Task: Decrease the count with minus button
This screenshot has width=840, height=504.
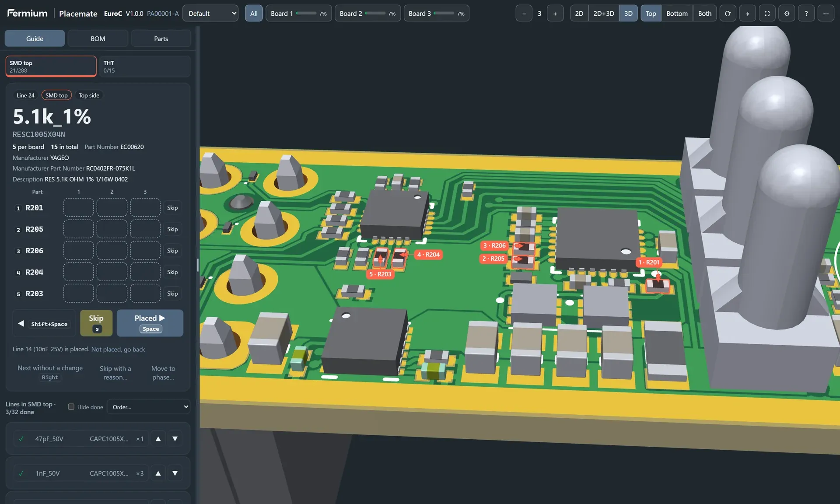Action: [x=524, y=14]
